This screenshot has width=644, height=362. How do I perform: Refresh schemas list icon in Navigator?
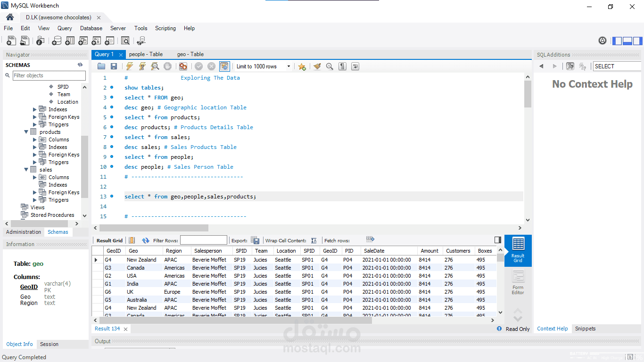pyautogui.click(x=80, y=65)
